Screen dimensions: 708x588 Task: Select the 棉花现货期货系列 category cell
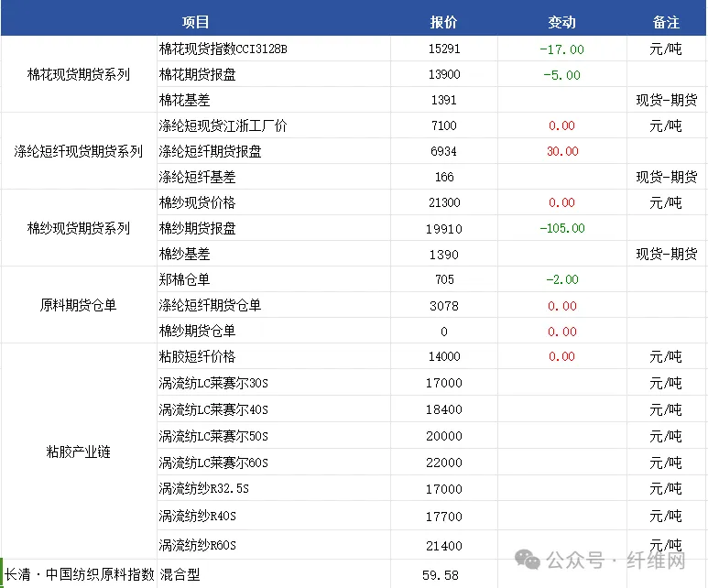[79, 74]
